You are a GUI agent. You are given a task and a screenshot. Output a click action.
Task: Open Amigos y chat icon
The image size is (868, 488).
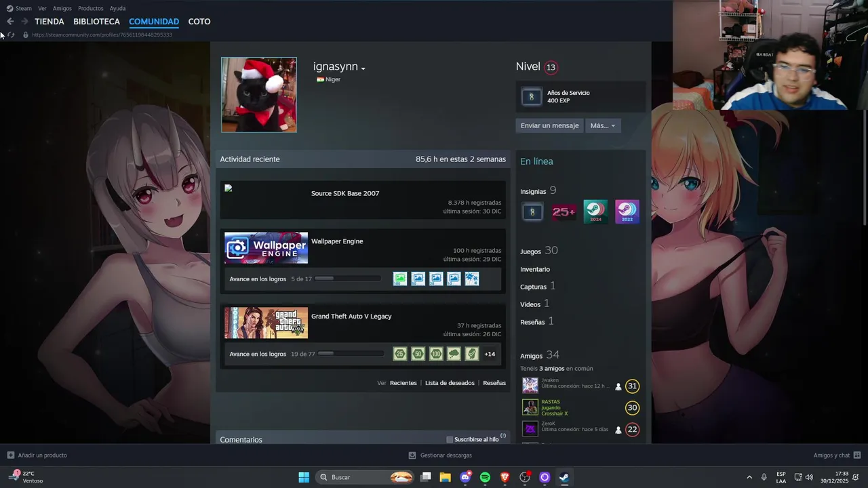tap(857, 455)
